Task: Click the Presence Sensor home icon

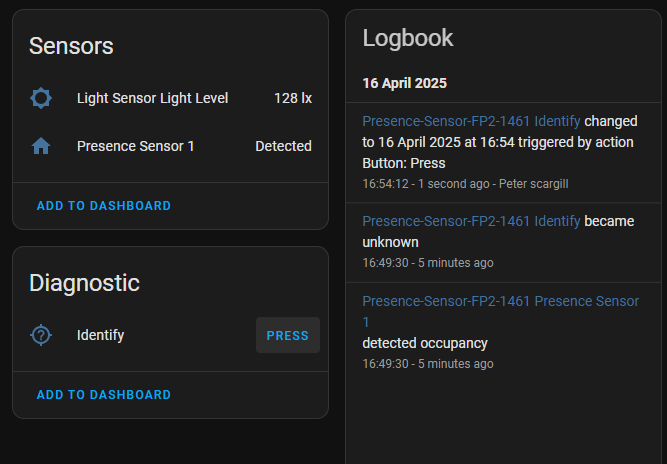Action: pos(41,146)
